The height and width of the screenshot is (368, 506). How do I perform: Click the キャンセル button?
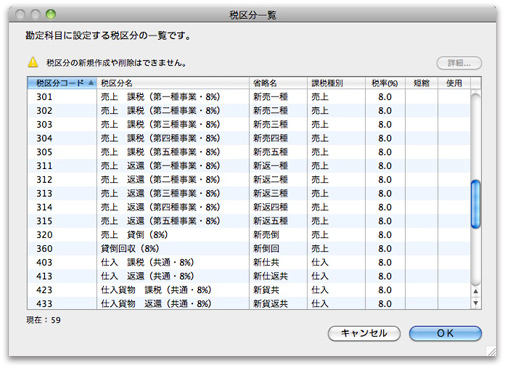[364, 333]
